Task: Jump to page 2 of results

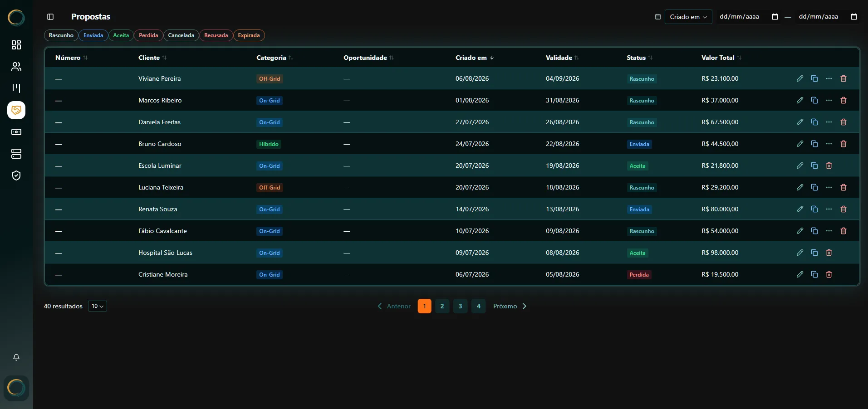Action: click(442, 306)
